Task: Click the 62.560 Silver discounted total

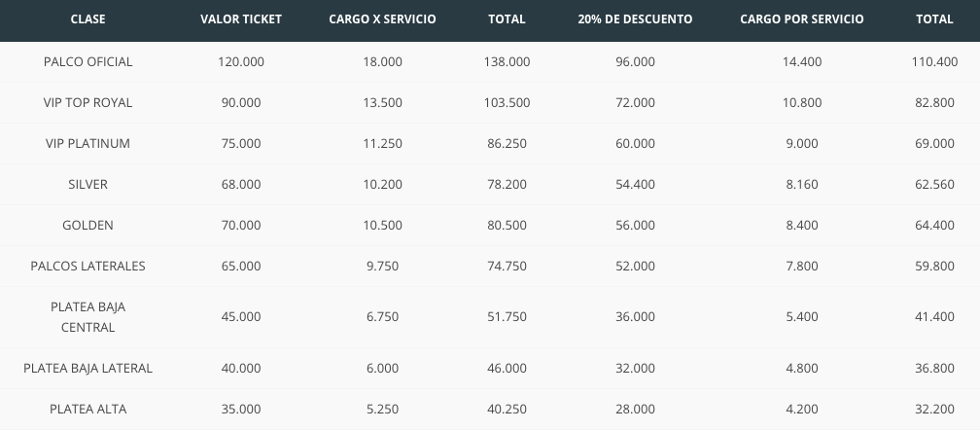Action: click(x=935, y=185)
